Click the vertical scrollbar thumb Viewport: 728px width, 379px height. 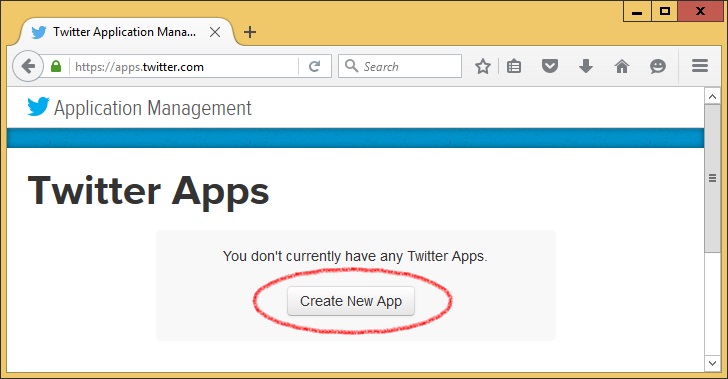(712, 178)
